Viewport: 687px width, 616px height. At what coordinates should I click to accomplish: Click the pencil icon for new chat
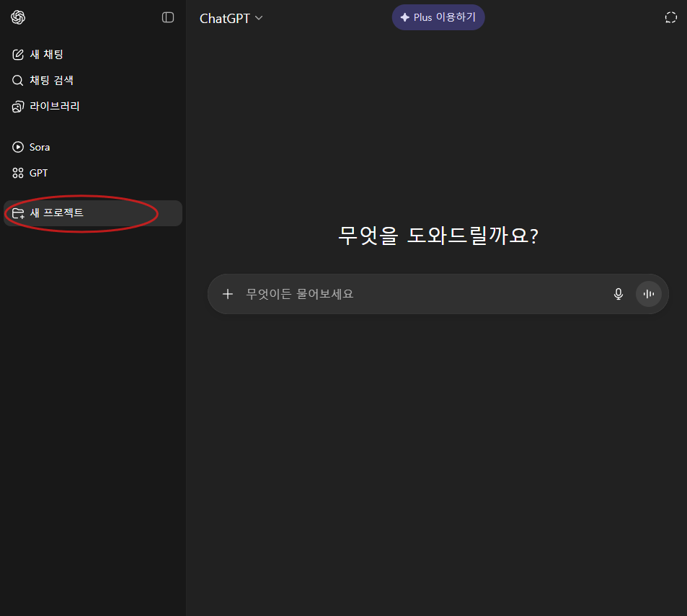click(18, 55)
